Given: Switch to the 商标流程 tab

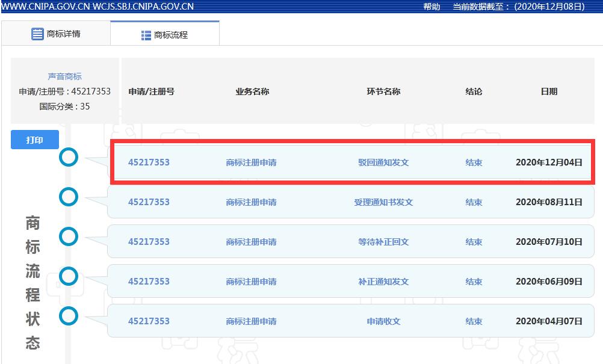Looking at the screenshot, I should pyautogui.click(x=164, y=35).
